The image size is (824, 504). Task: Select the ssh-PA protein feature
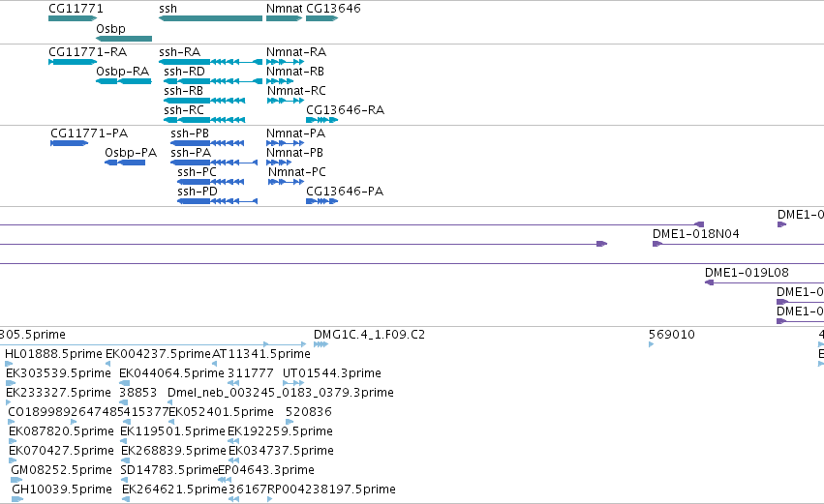[x=214, y=163]
